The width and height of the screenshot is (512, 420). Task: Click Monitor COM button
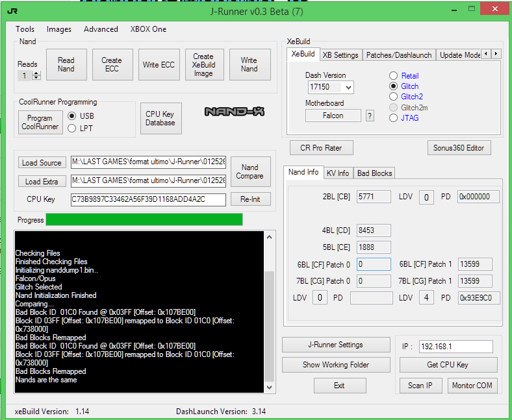coord(472,386)
